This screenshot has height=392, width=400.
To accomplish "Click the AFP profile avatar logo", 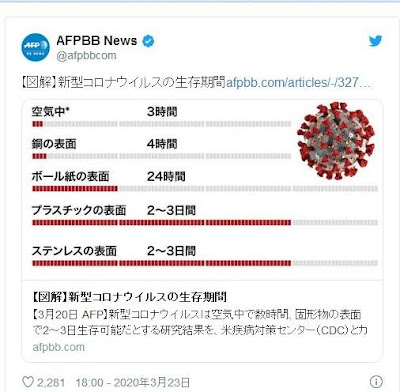I will tap(35, 47).
